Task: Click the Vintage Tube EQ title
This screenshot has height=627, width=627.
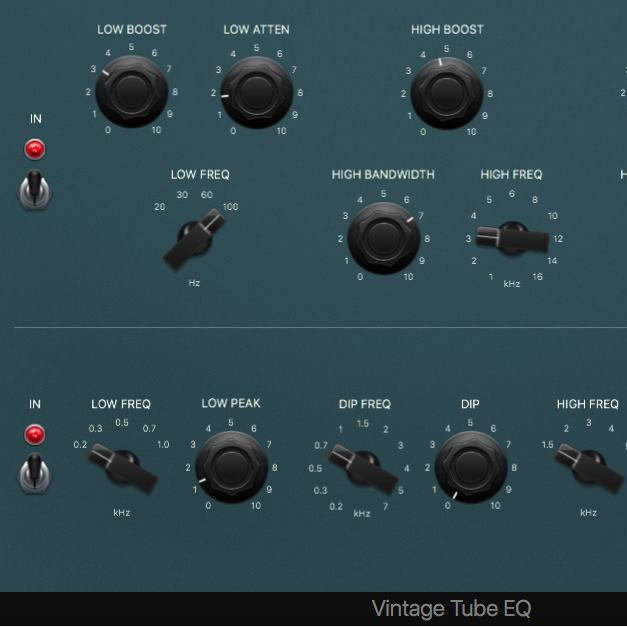Action: [451, 608]
